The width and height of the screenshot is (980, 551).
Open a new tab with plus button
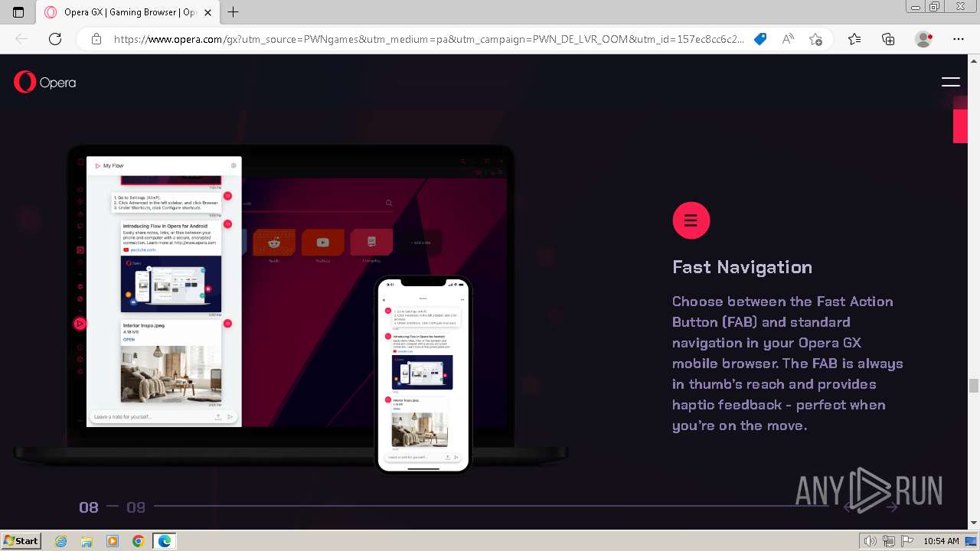pos(234,12)
